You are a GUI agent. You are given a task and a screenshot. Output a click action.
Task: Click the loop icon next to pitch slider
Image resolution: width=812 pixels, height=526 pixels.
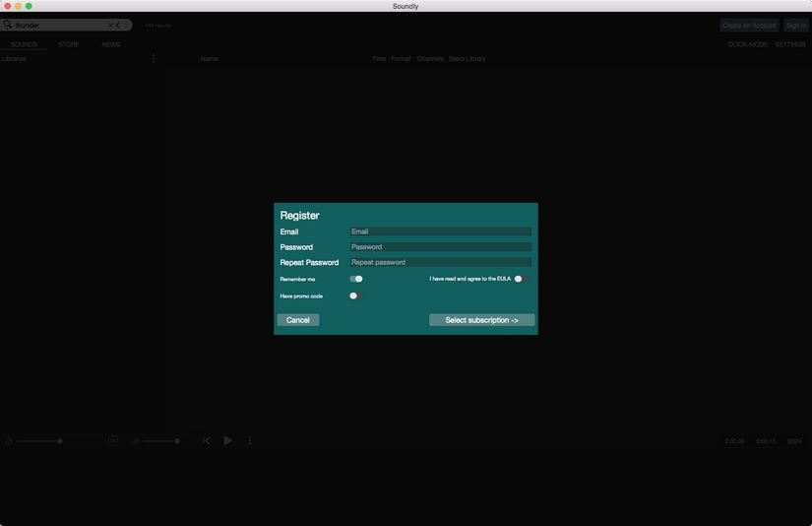pyautogui.click(x=113, y=440)
